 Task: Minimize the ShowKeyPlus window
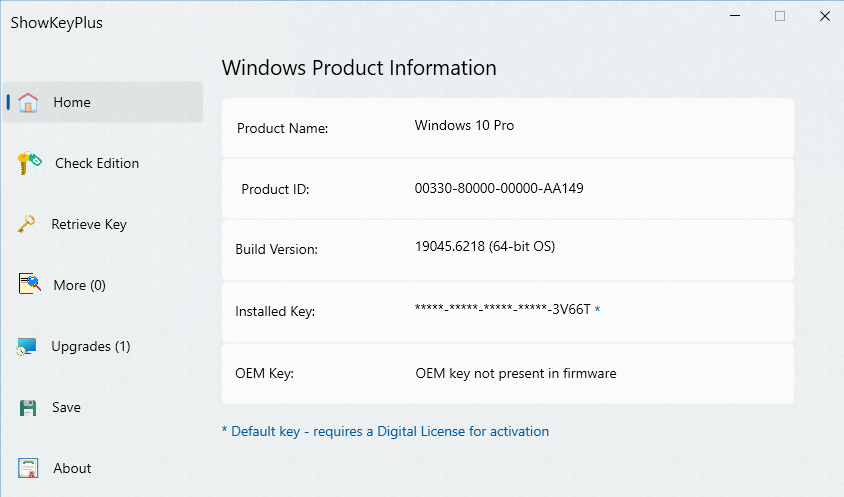pos(735,16)
